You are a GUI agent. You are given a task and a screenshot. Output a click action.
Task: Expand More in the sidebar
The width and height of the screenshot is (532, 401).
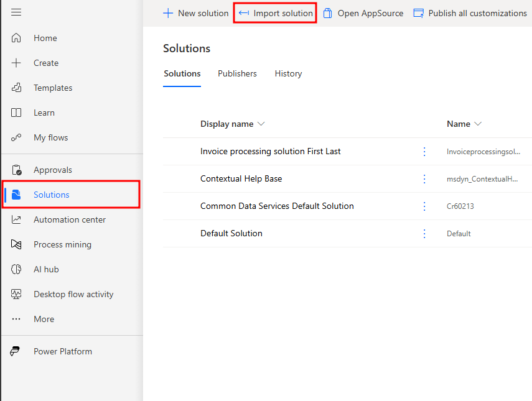coord(44,319)
